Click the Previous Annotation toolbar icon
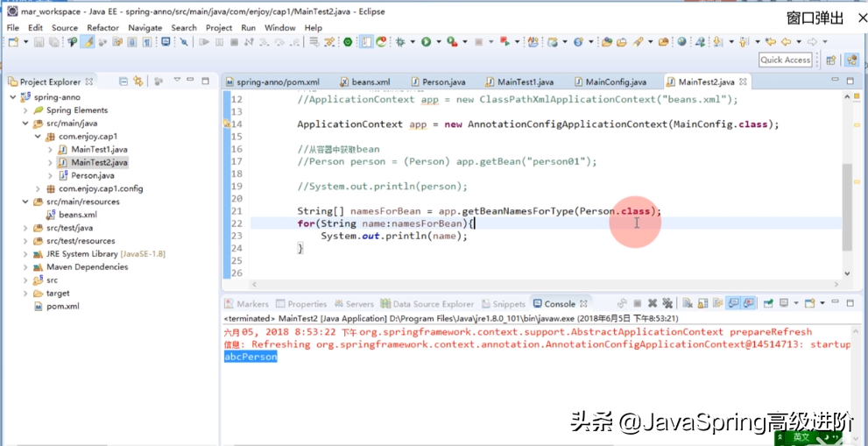The width and height of the screenshot is (868, 446). coord(744,41)
